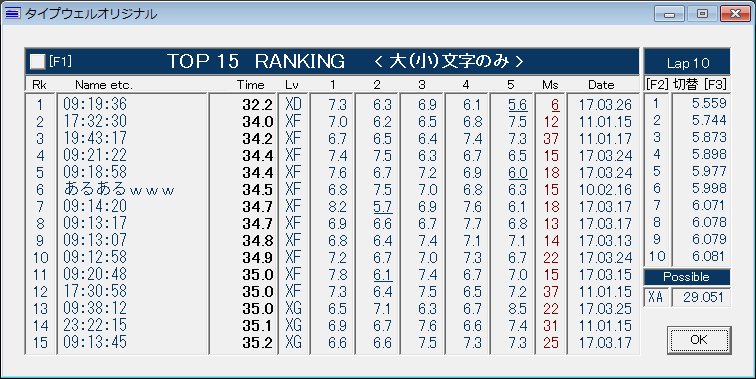Select the XA possible level cell
The image size is (756, 379).
[x=656, y=298]
